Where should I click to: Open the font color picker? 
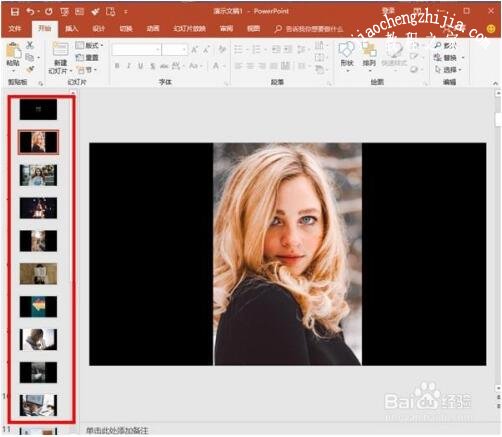click(x=217, y=66)
